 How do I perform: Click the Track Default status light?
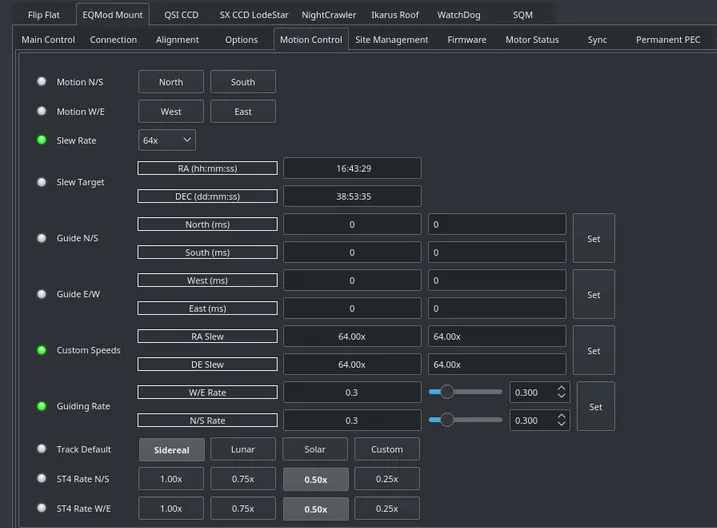(42, 448)
